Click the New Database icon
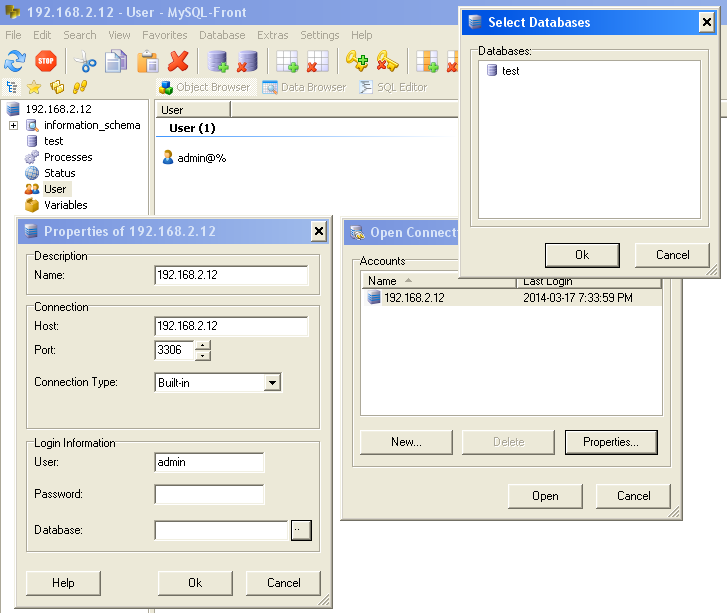The width and height of the screenshot is (727, 613). [x=217, y=61]
